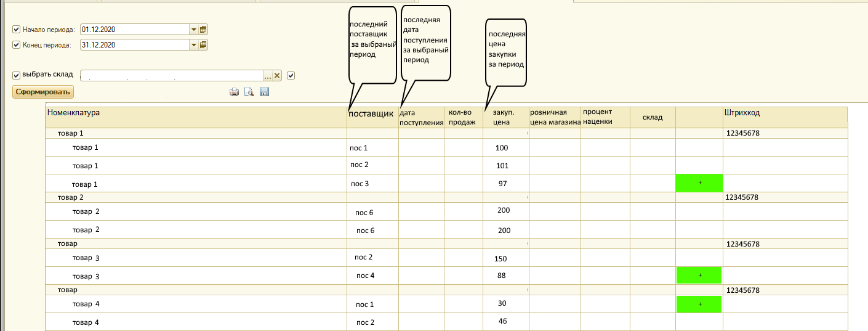Clear the warehouse field with X
The height and width of the screenshot is (331, 868).
tap(277, 76)
